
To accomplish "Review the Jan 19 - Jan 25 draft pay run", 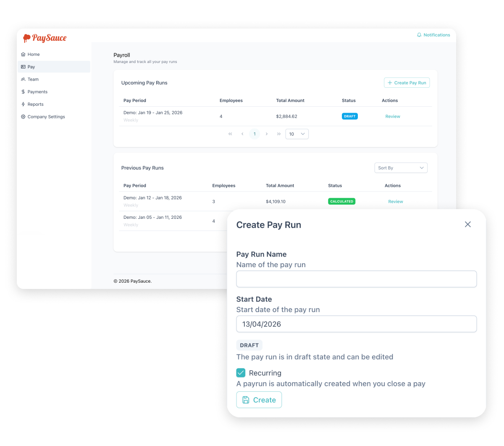I will 393,116.
